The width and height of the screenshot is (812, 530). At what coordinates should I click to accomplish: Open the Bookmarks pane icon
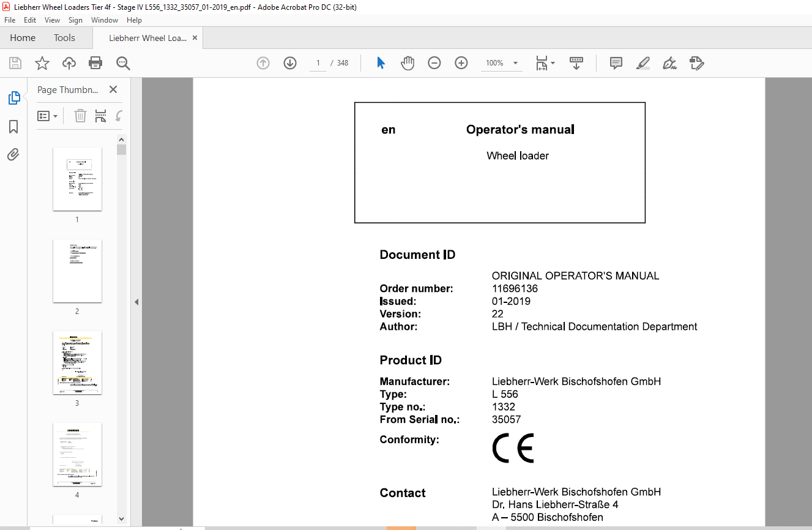tap(13, 127)
